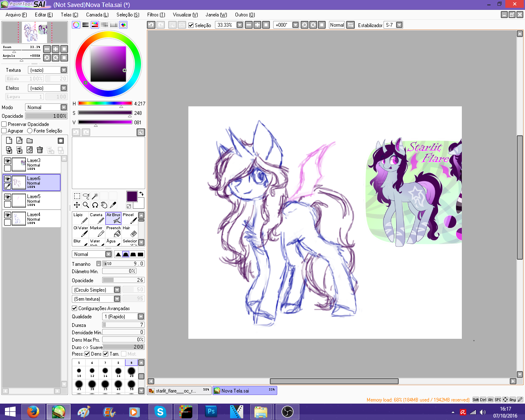Select Layer5 in the layers list
Screen dimensions: 525x420
click(32, 201)
